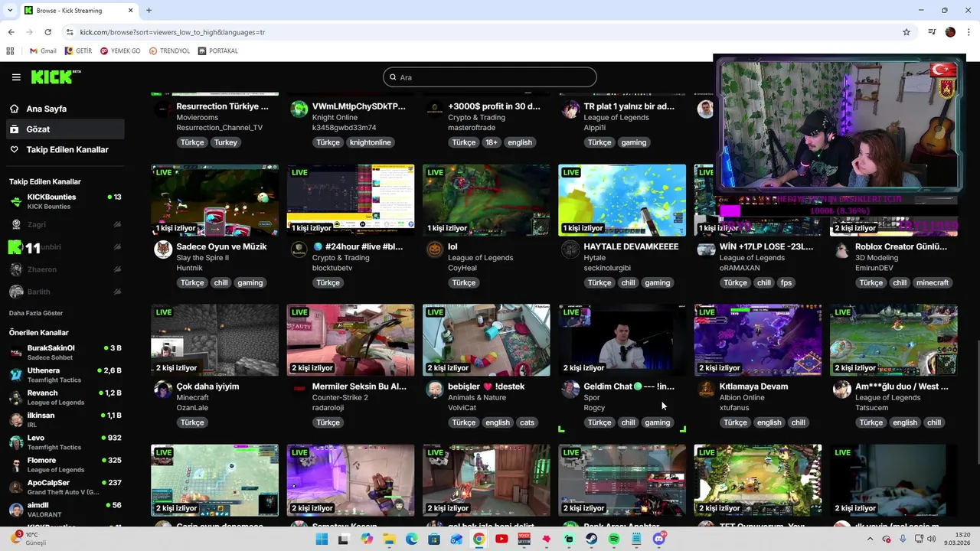The image size is (980, 551).
Task: Open Chrome media controls icon
Action: pyautogui.click(x=932, y=32)
